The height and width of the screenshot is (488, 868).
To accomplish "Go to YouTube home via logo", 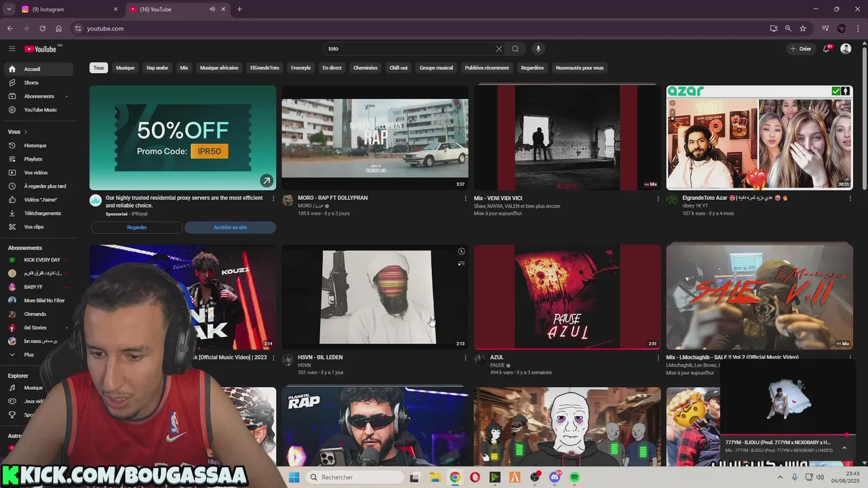I will pos(41,49).
